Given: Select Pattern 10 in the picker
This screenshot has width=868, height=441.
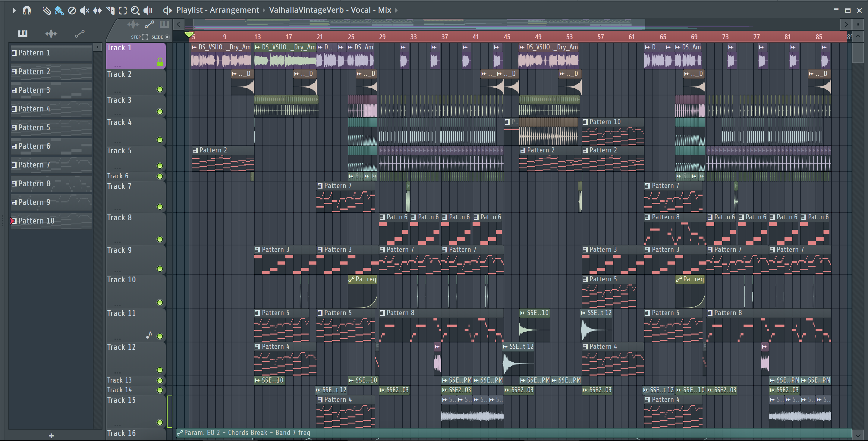Looking at the screenshot, I should point(51,221).
